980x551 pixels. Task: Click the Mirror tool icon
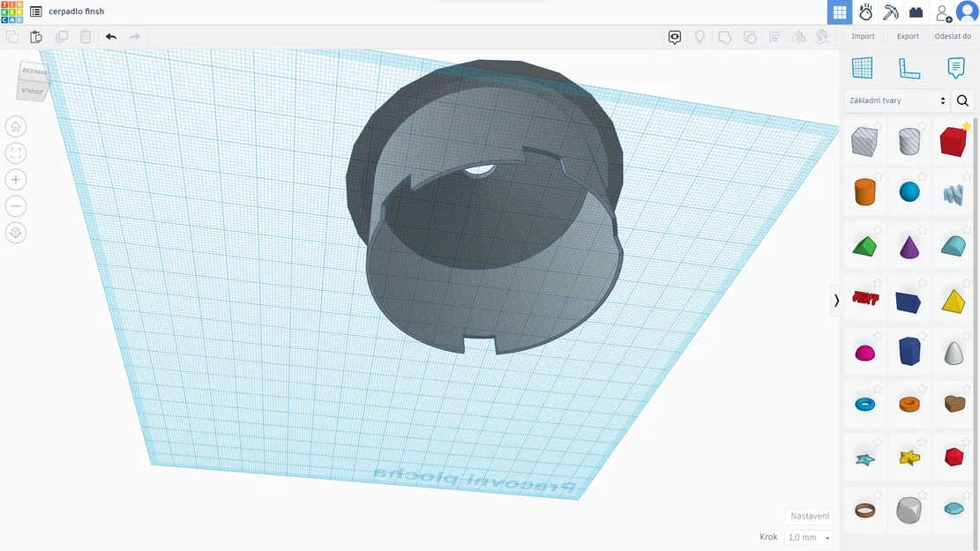coord(799,37)
